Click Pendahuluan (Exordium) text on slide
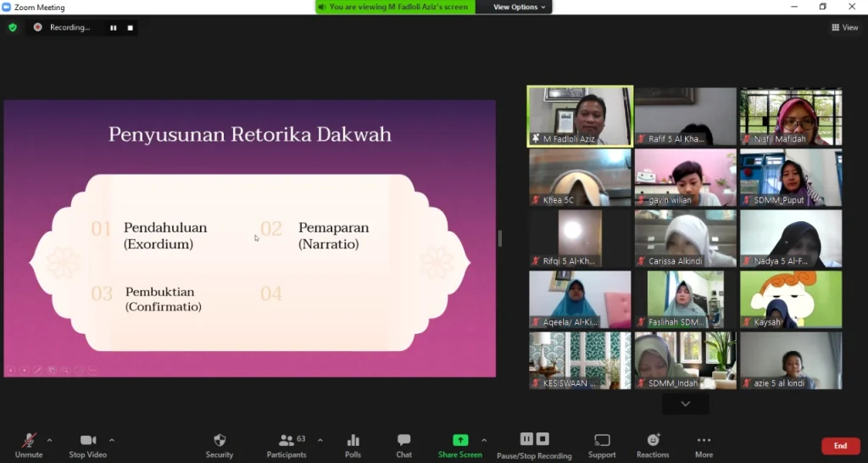The width and height of the screenshot is (868, 463). tap(165, 236)
